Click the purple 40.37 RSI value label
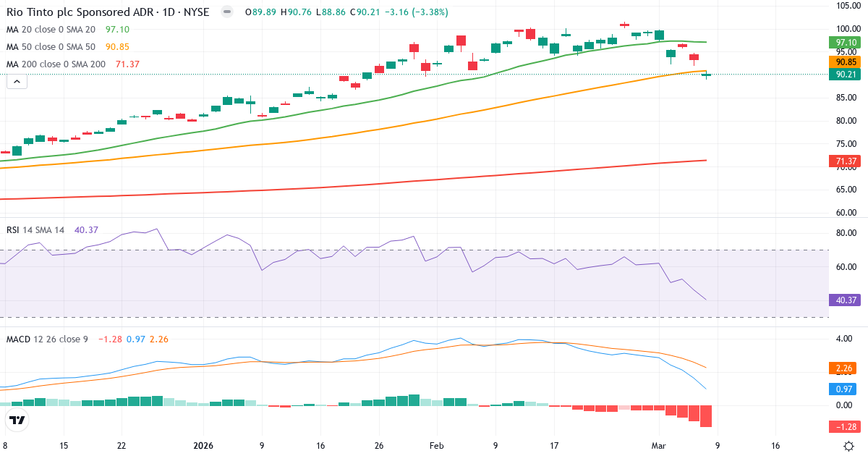868x456 pixels. (845, 300)
